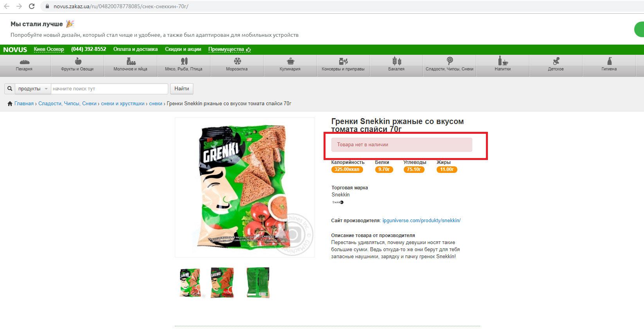Open the Оплата и доставка menu item

135,49
